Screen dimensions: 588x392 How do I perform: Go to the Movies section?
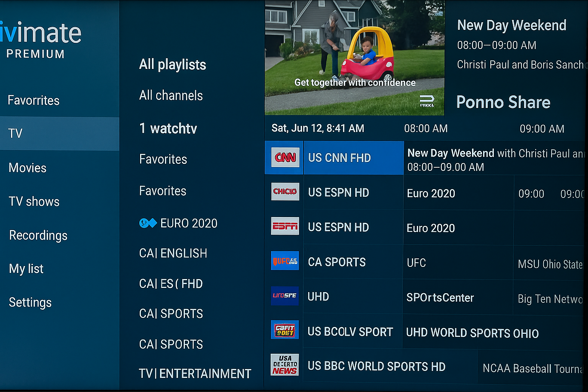(28, 168)
